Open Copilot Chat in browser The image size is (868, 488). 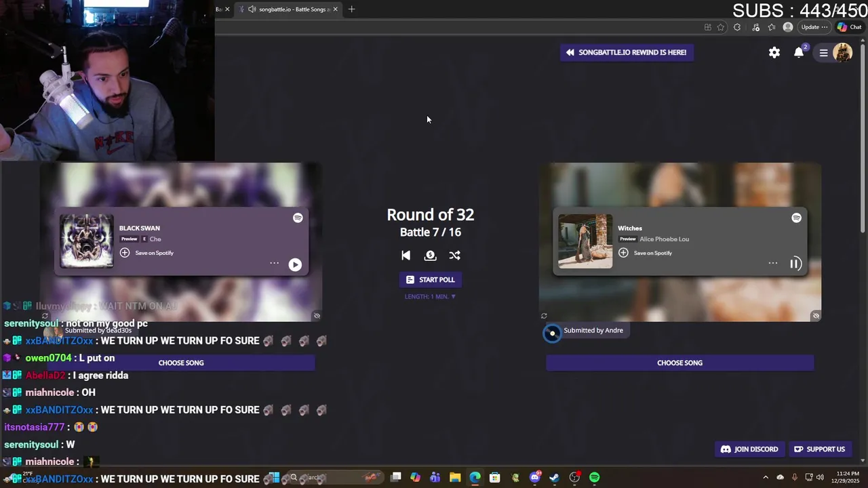pos(849,27)
